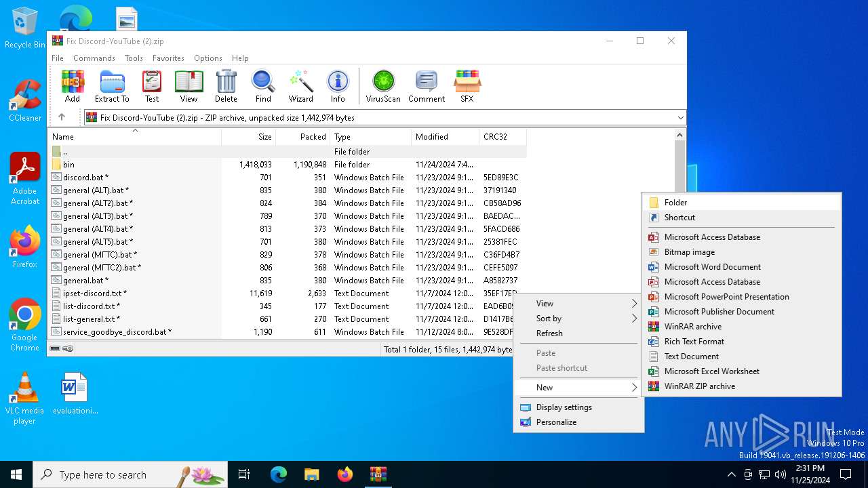Viewport: 868px width, 488px height.
Task: Select the bin folder row
Action: (x=288, y=165)
